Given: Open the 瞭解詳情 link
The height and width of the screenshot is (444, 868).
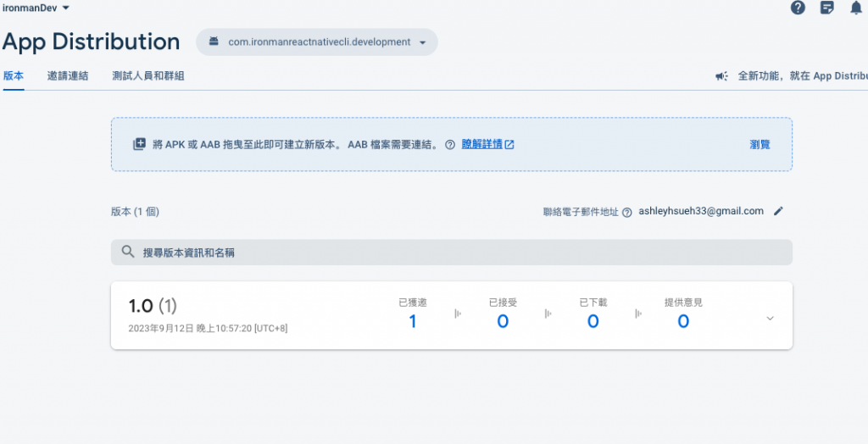Looking at the screenshot, I should click(481, 145).
